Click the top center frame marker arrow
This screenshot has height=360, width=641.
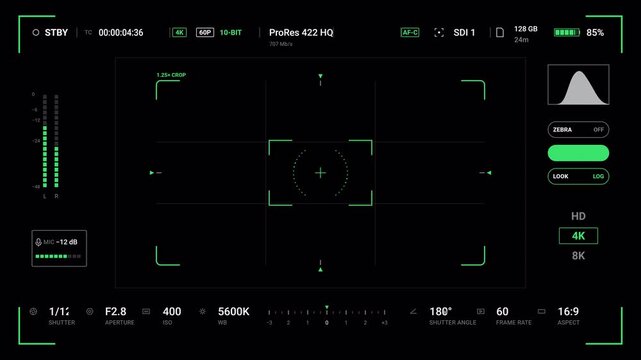click(320, 76)
